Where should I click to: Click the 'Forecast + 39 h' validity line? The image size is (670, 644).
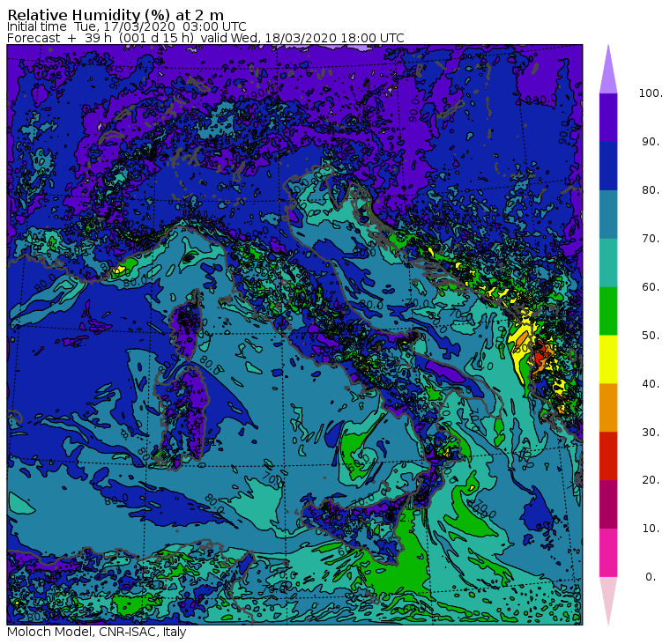[x=205, y=38]
